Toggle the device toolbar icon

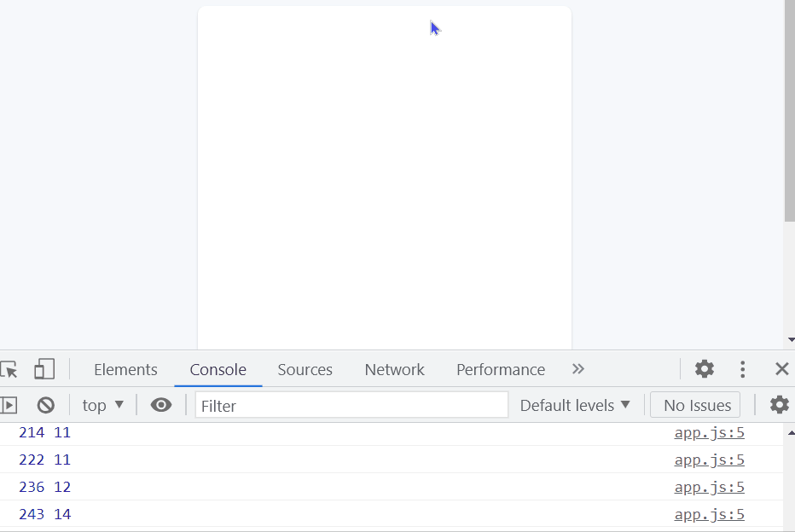pyautogui.click(x=44, y=369)
